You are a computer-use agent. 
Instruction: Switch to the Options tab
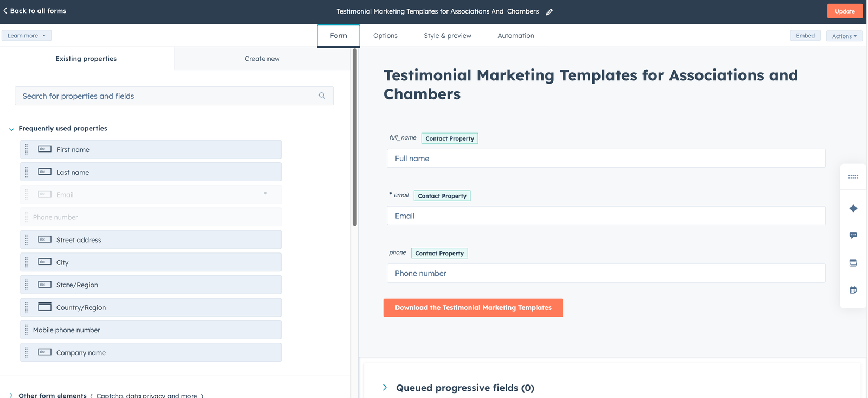385,36
